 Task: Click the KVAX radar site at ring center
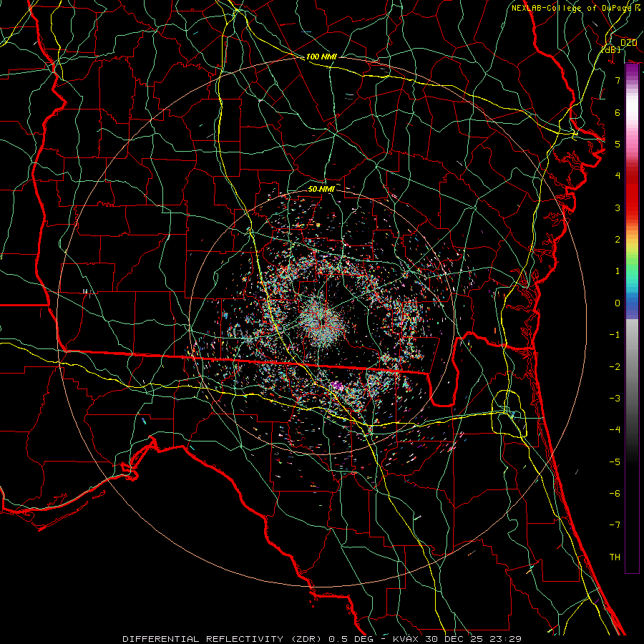coord(321,321)
